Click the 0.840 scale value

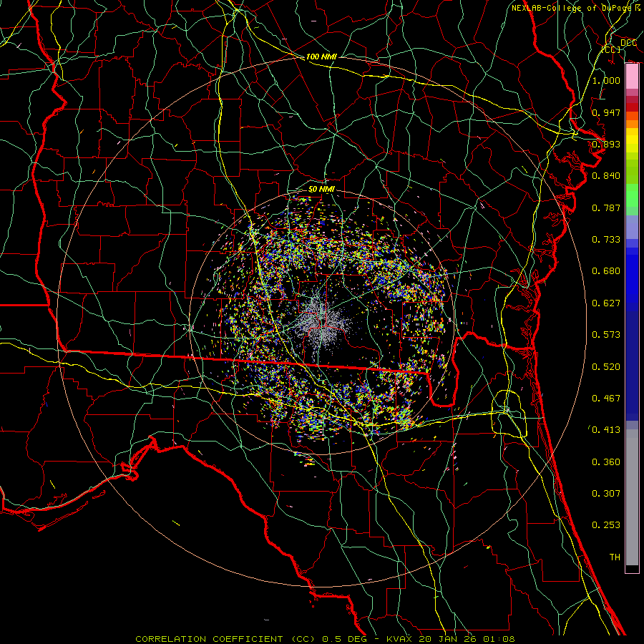606,176
